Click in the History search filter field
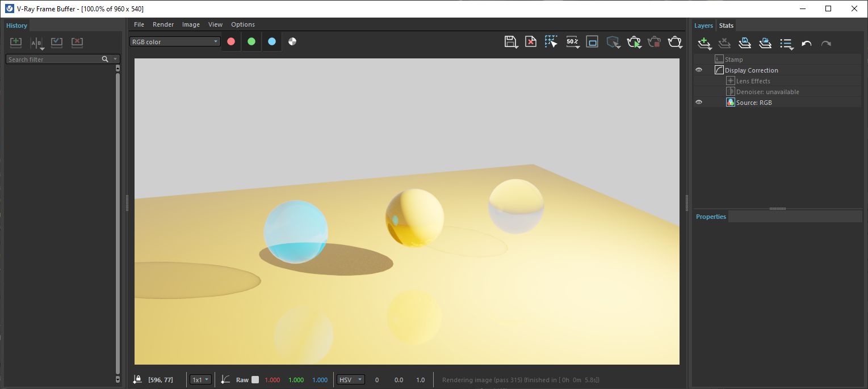 [53, 60]
